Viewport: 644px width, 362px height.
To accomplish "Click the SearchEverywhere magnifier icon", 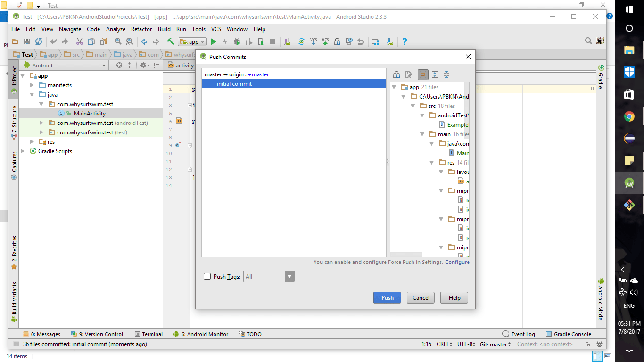I will point(588,41).
